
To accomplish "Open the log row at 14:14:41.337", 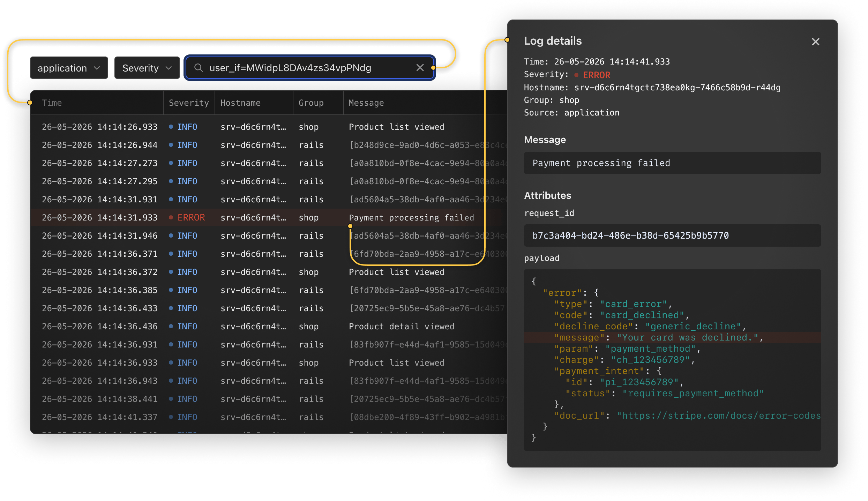I will 269,417.
